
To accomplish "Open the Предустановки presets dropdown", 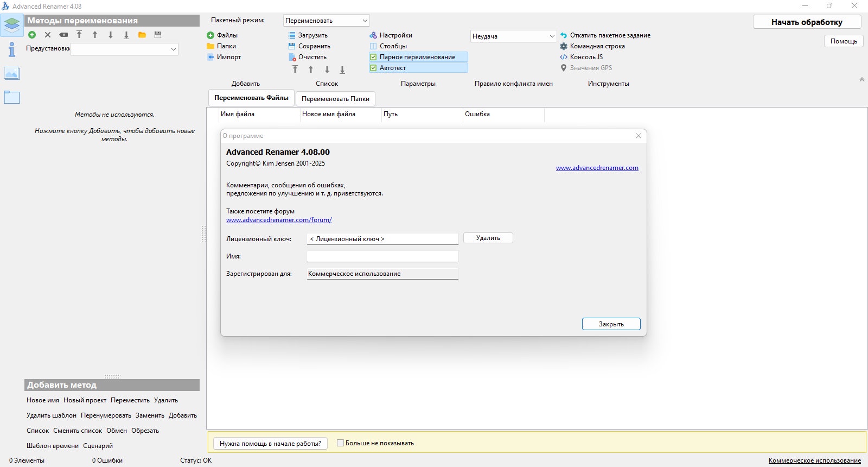I will tap(124, 49).
